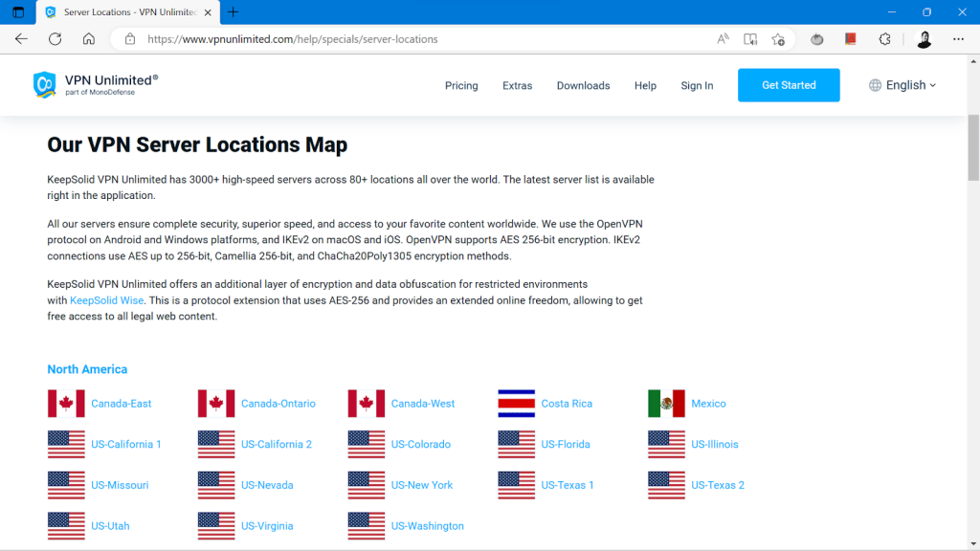Reload the page with refresh icon
Screen dimensions: 980x551
(55, 38)
